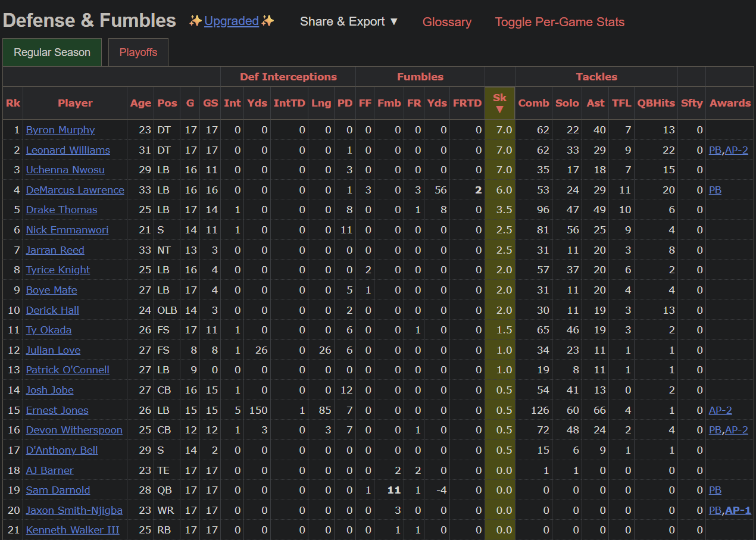Open AJ Barner player link

pos(49,470)
